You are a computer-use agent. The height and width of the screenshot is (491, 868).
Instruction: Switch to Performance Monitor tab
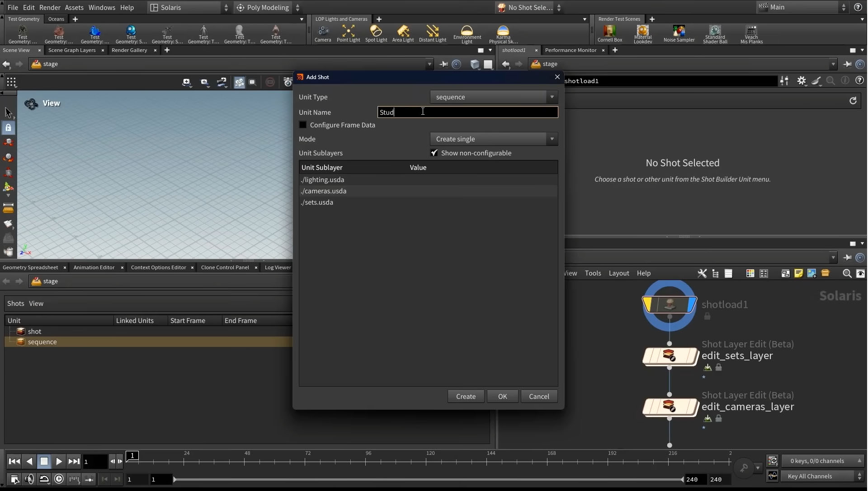coord(571,50)
